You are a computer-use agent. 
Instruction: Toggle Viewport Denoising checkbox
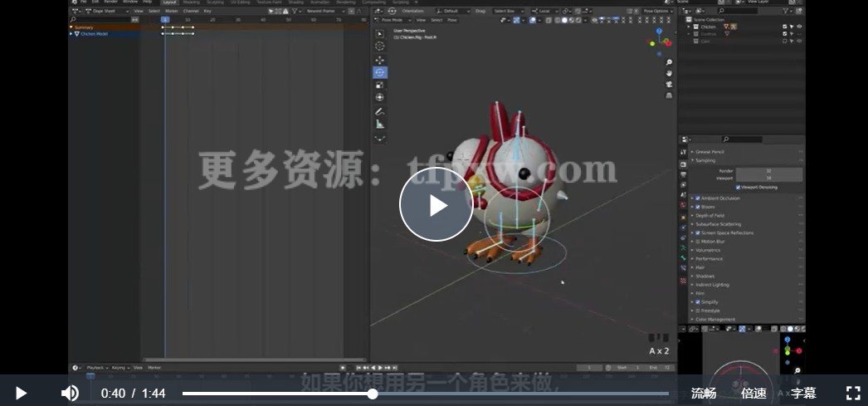739,187
